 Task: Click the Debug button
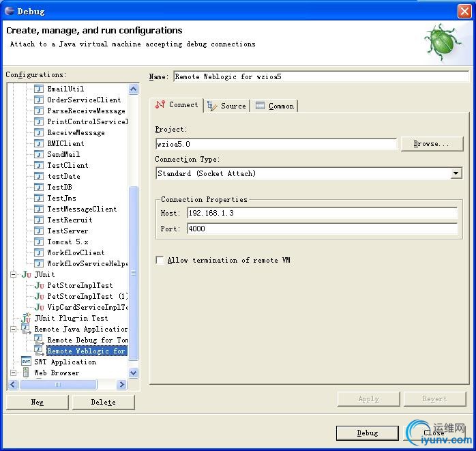click(x=368, y=433)
